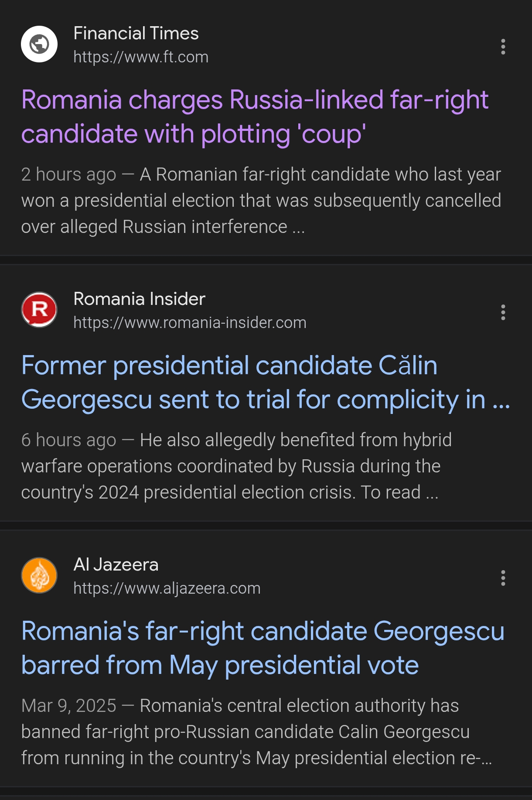Viewport: 532px width, 800px height.
Task: Click the '2 hours ago' timestamp
Action: click(x=68, y=174)
